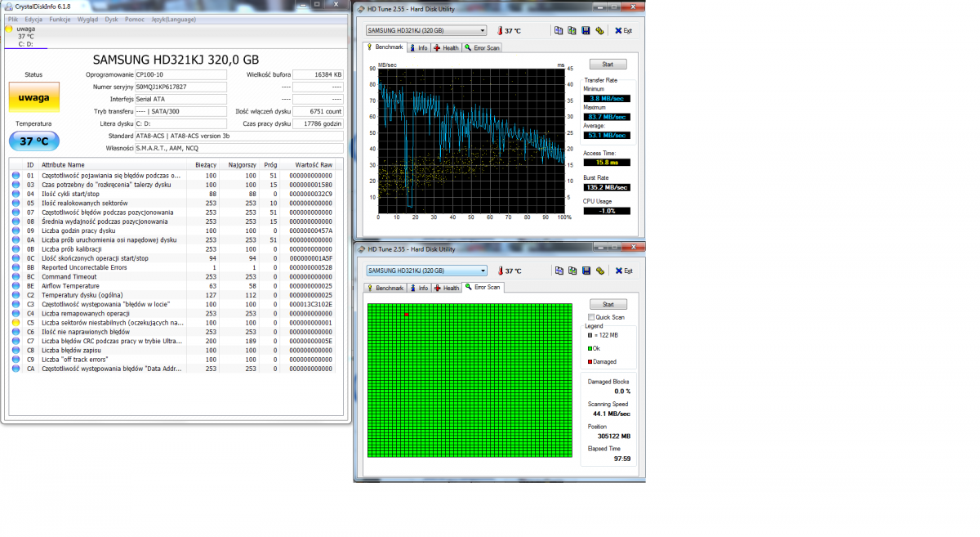This screenshot has height=537, width=980.
Task: Click the Tryb transferu field
Action: pyautogui.click(x=181, y=111)
